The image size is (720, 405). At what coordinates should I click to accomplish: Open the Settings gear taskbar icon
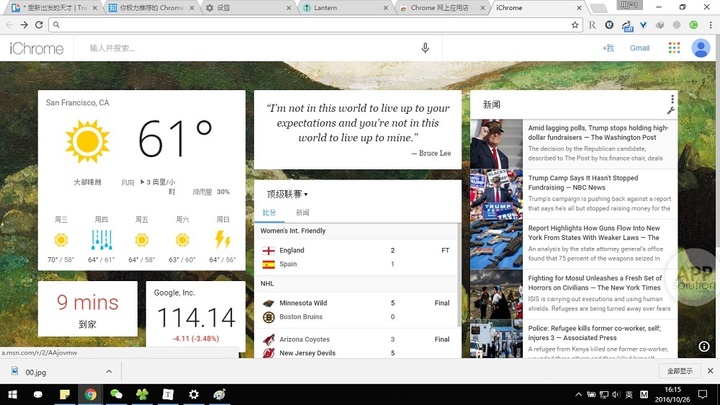(194, 394)
